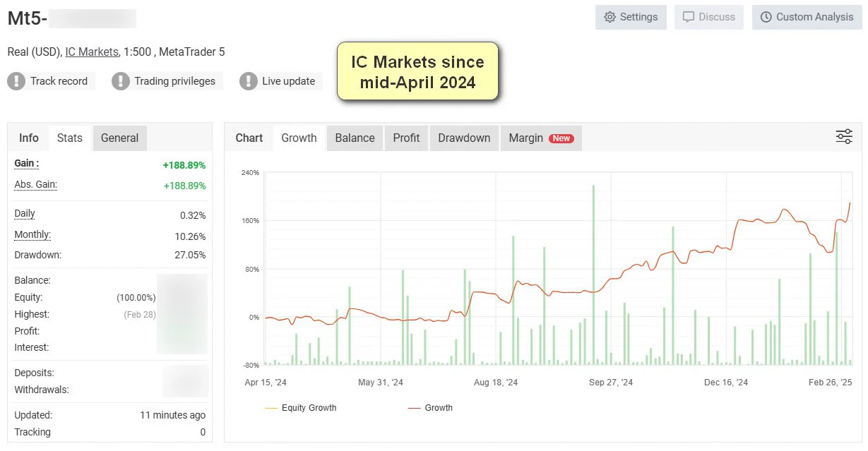Open the Settings button
Viewport: 868px width, 451px height.
pyautogui.click(x=631, y=17)
